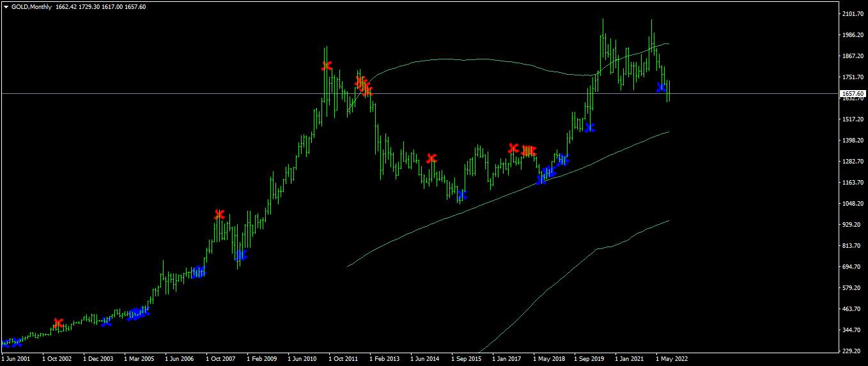This screenshot has height=366, width=868.
Task: Click the 579.20 price scale label
Action: click(x=852, y=287)
